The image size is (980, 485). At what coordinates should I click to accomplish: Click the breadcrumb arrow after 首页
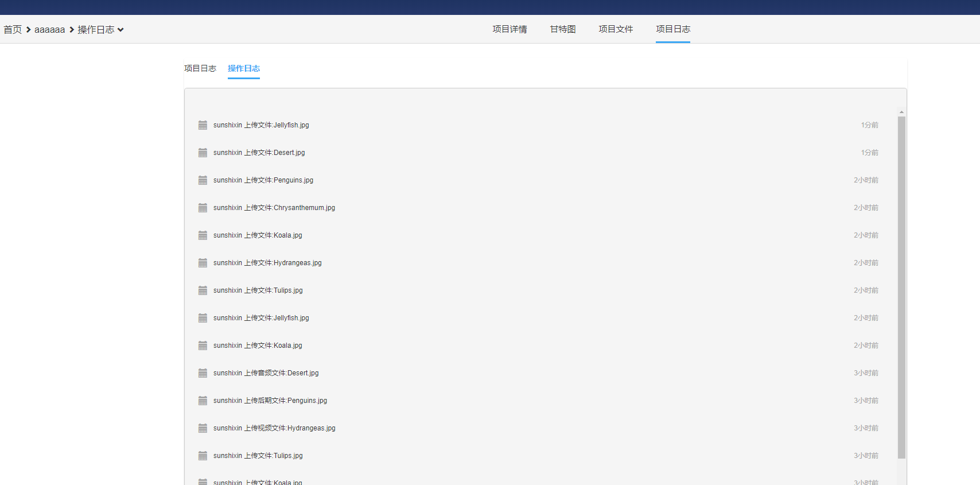tap(28, 30)
